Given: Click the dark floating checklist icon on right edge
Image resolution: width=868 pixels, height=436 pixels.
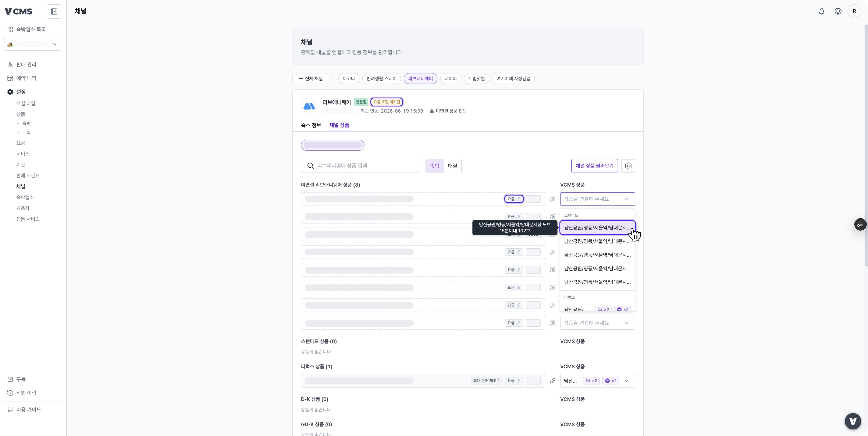Looking at the screenshot, I should [860, 225].
